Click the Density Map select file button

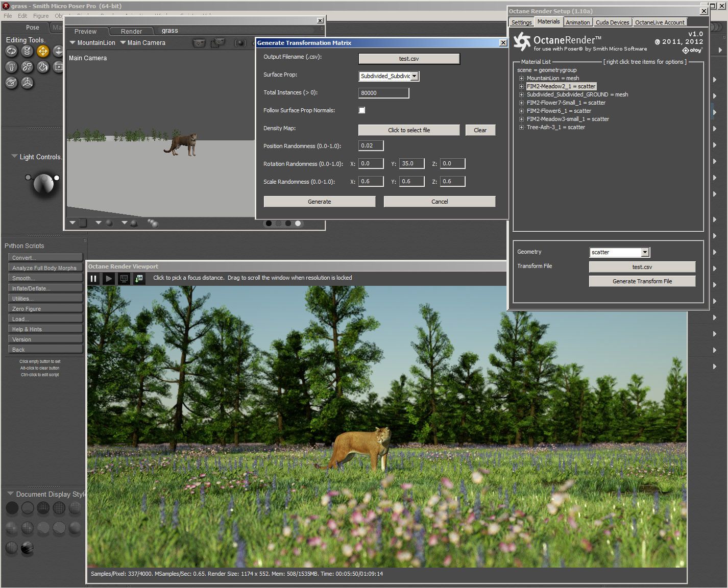coord(409,130)
